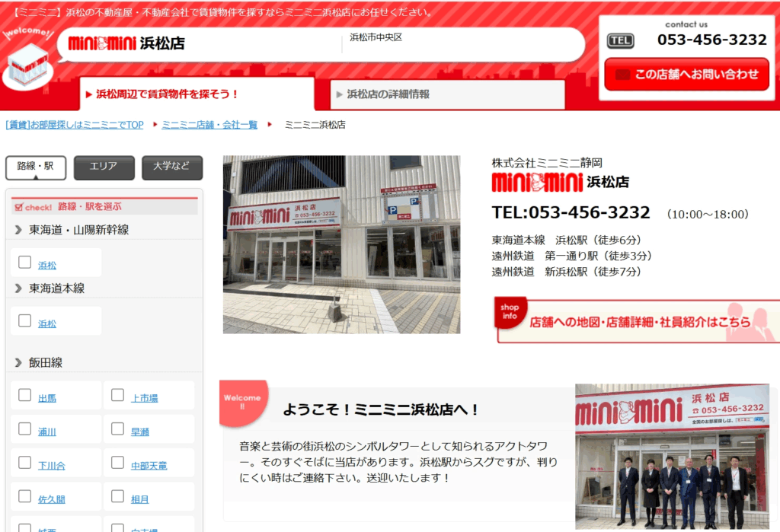The image size is (780, 532).
Task: Open the ミニミニ店舗・会社一覧 breadcrumb link
Action: 209,125
